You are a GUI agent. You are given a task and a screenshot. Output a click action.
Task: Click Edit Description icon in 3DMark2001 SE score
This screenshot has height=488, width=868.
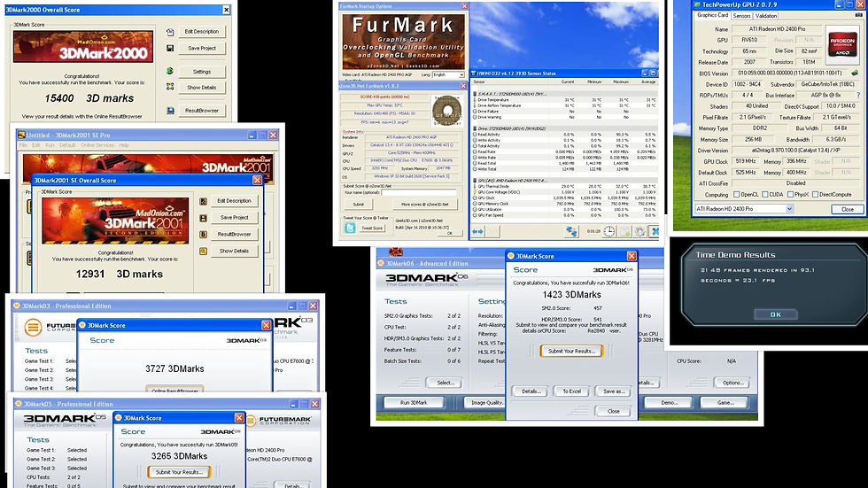coord(203,201)
